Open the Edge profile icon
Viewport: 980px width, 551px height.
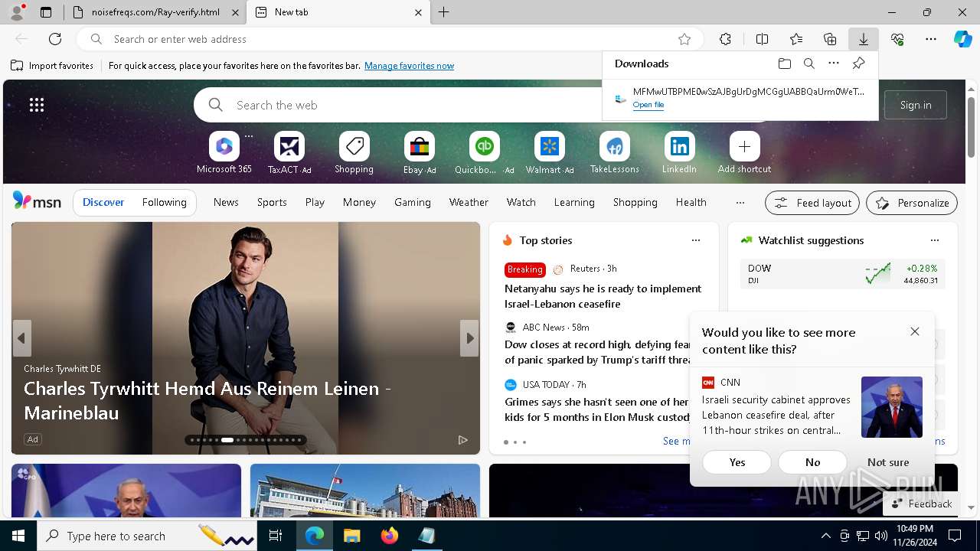click(x=17, y=12)
